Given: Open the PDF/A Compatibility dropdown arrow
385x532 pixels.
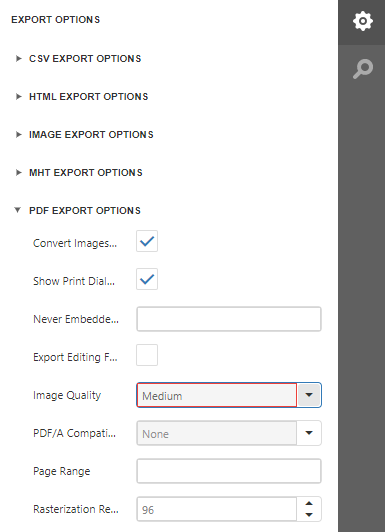Looking at the screenshot, I should click(x=309, y=433).
